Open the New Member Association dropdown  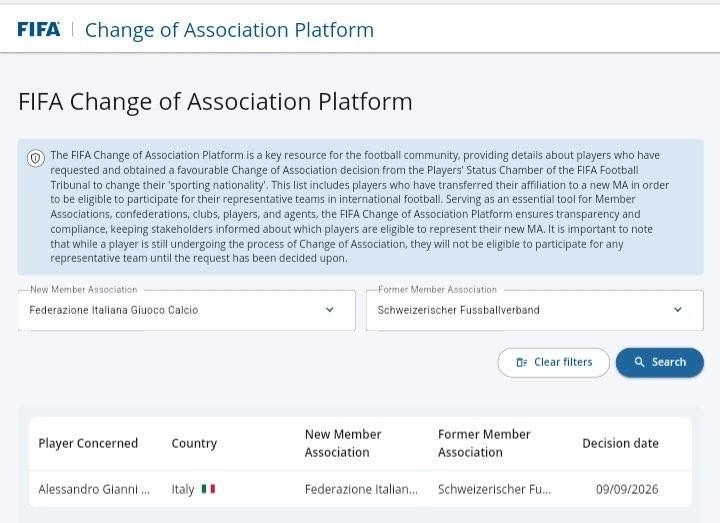[186, 310]
